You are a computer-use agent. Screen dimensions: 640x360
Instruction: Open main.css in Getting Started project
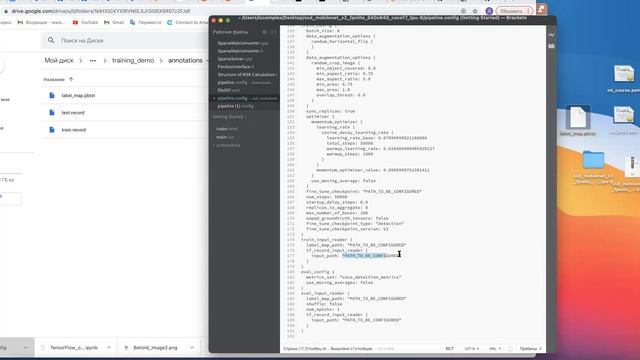[x=225, y=137]
